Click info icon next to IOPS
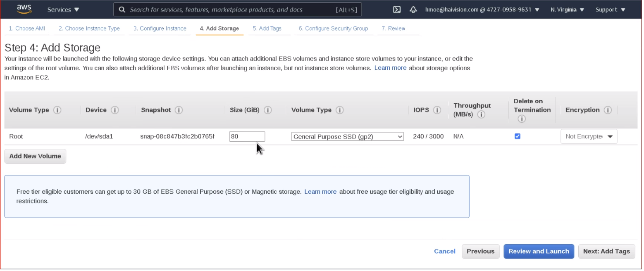This screenshot has height=271, width=644. point(437,110)
